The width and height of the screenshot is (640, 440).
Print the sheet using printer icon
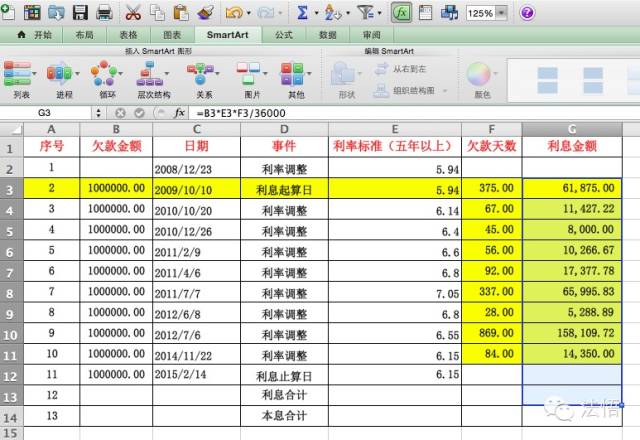click(x=104, y=13)
